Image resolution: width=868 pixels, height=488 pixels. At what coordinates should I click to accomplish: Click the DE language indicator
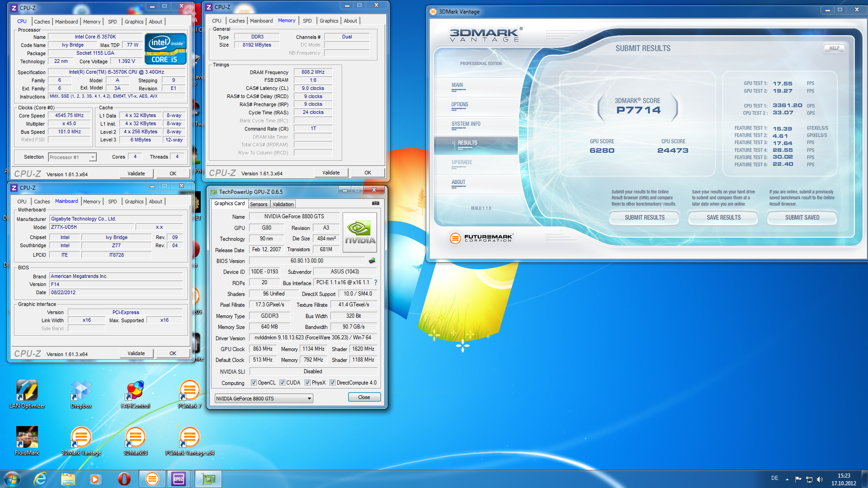774,478
